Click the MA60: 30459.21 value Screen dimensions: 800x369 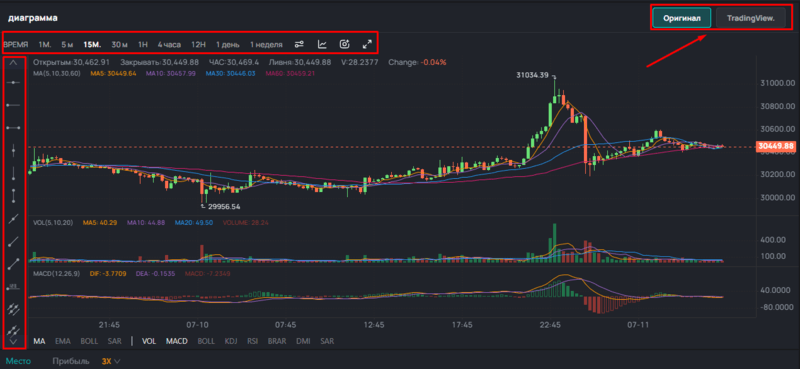pyautogui.click(x=290, y=73)
